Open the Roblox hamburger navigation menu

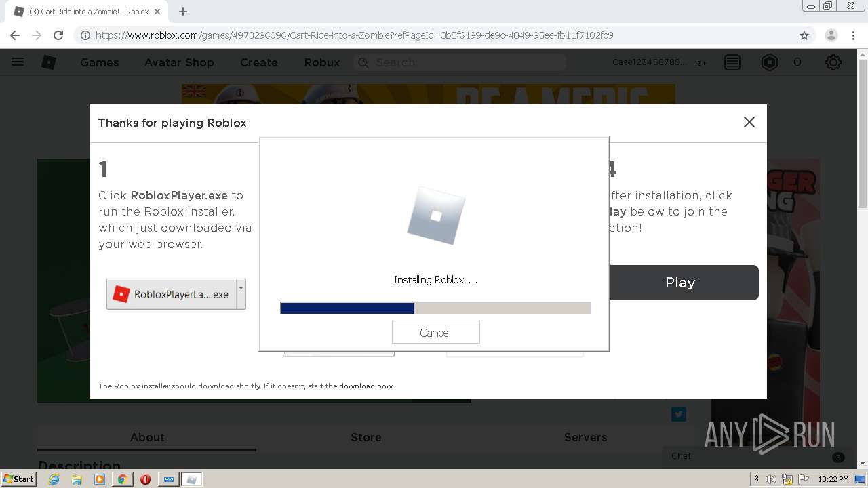(x=18, y=62)
